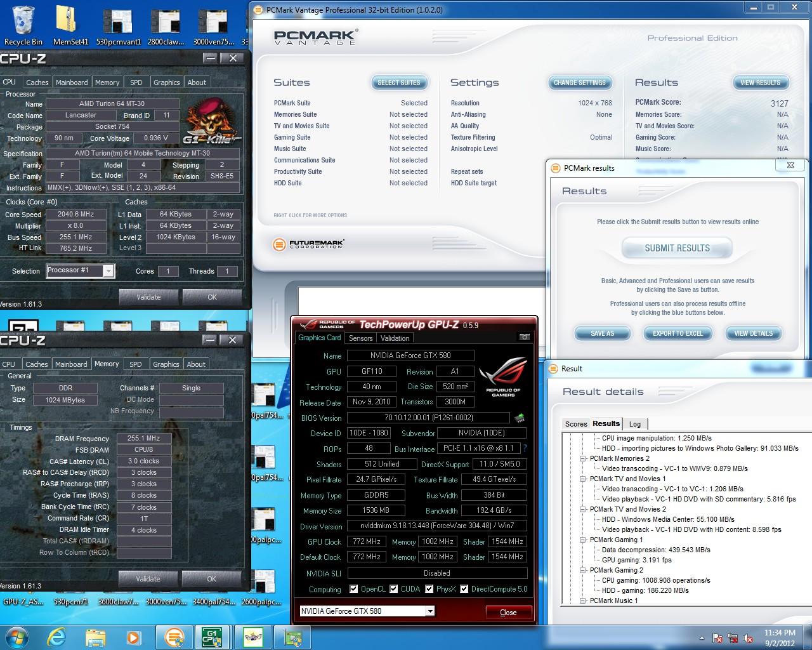Collapse the PCMark Gaming 1 node
Viewport: 812px width, 650px height.
pyautogui.click(x=582, y=540)
